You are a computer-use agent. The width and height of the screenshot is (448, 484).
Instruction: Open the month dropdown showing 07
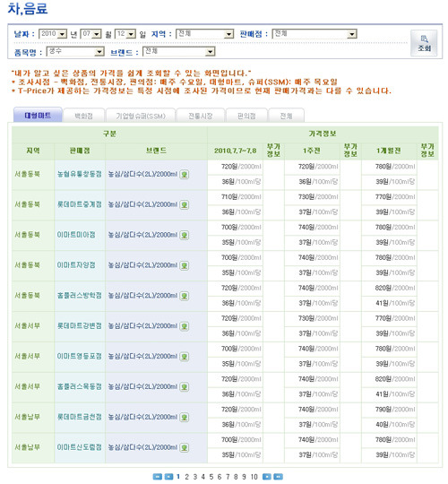click(91, 34)
